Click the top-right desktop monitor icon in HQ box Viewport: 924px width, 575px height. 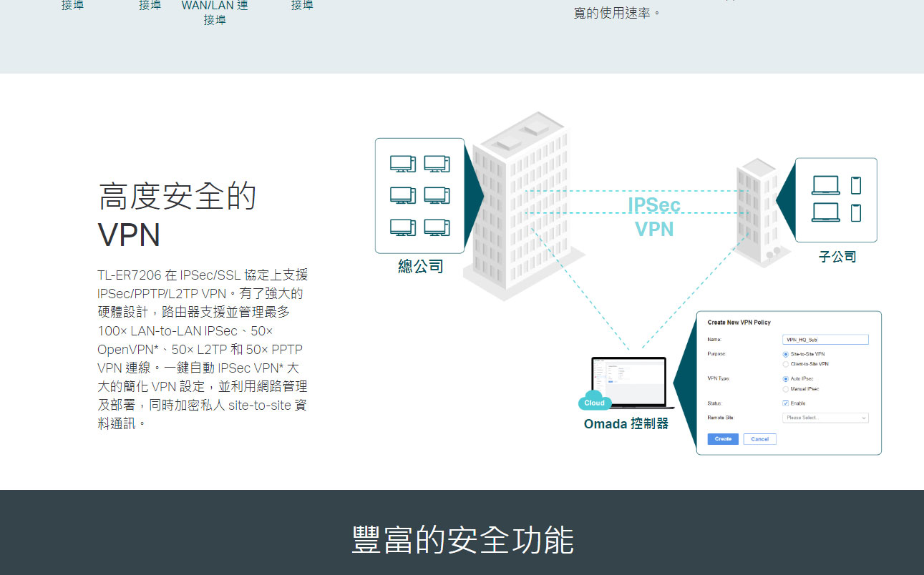click(x=437, y=164)
